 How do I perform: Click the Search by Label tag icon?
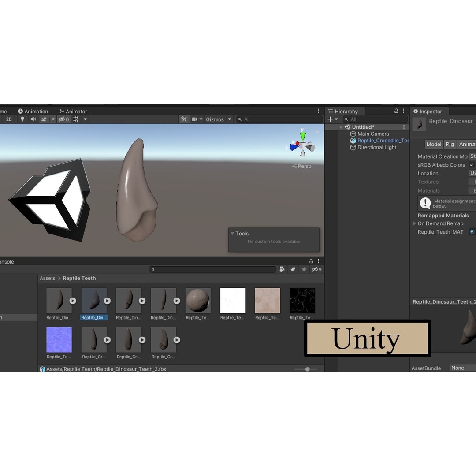point(293,269)
